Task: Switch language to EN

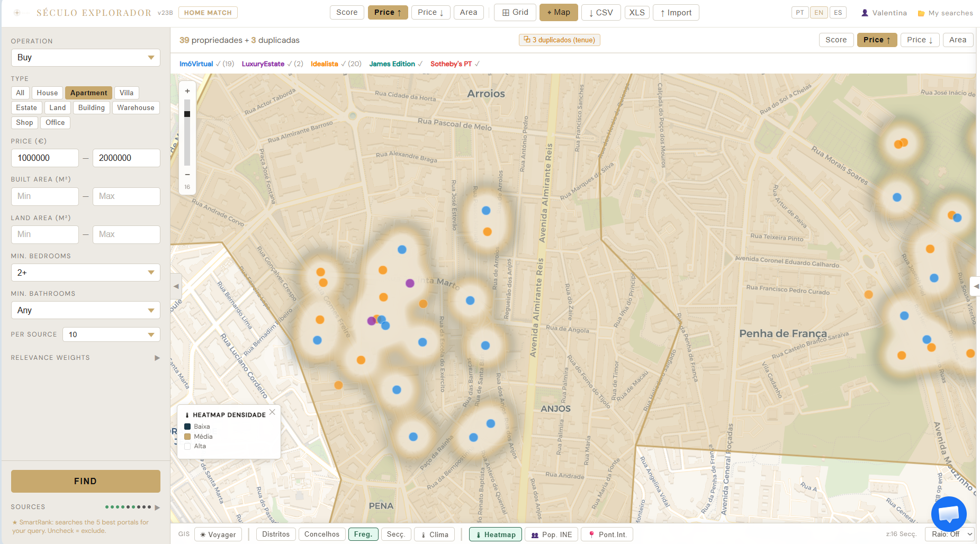Action: pyautogui.click(x=819, y=13)
